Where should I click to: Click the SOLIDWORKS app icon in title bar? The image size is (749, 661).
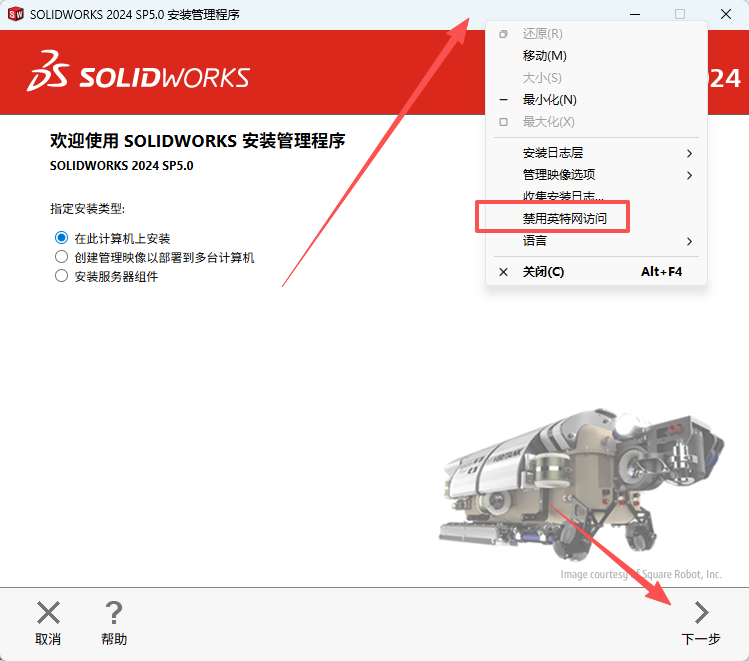point(16,14)
